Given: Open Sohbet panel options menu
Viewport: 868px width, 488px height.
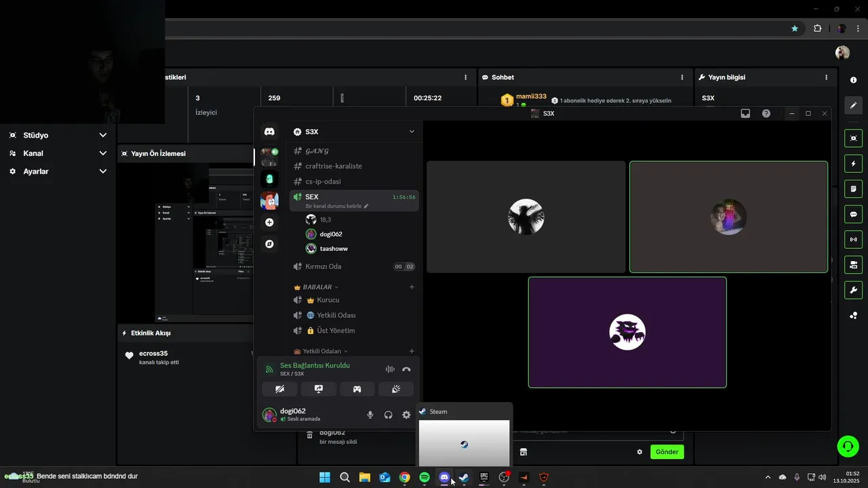Looking at the screenshot, I should (x=682, y=77).
